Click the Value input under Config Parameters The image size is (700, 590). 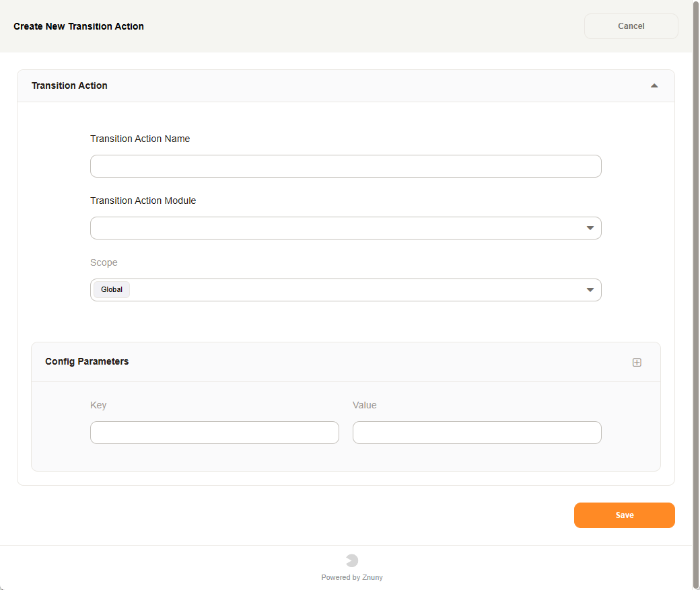click(x=477, y=433)
